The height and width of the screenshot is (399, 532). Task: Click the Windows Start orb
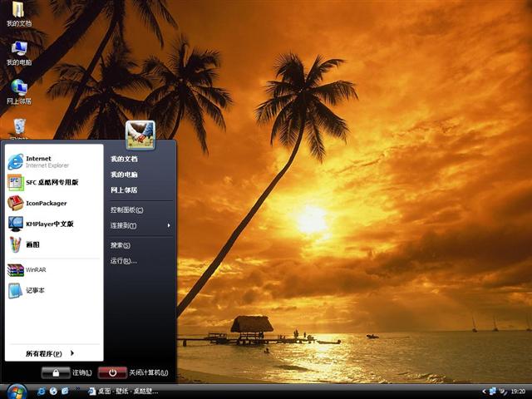[x=17, y=392]
